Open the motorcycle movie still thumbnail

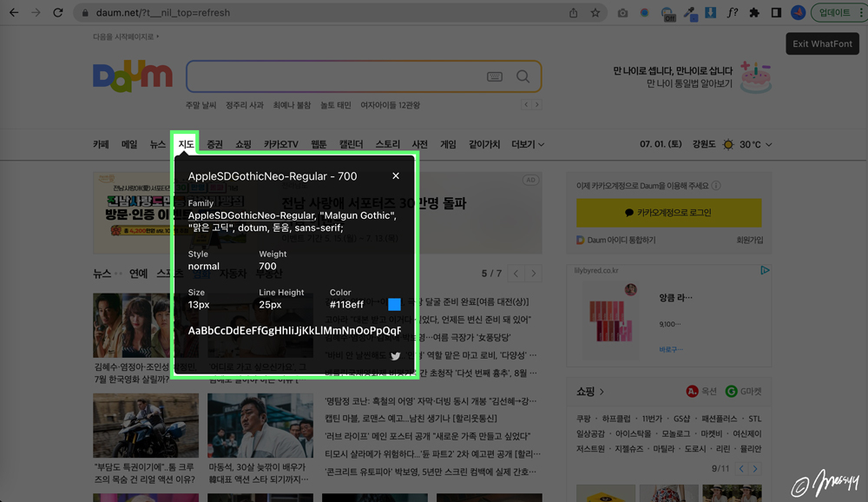(146, 426)
